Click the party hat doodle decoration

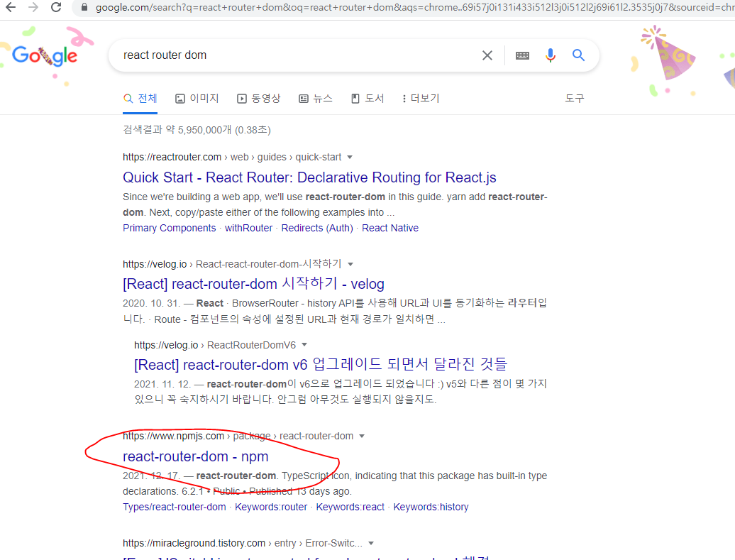tap(670, 54)
